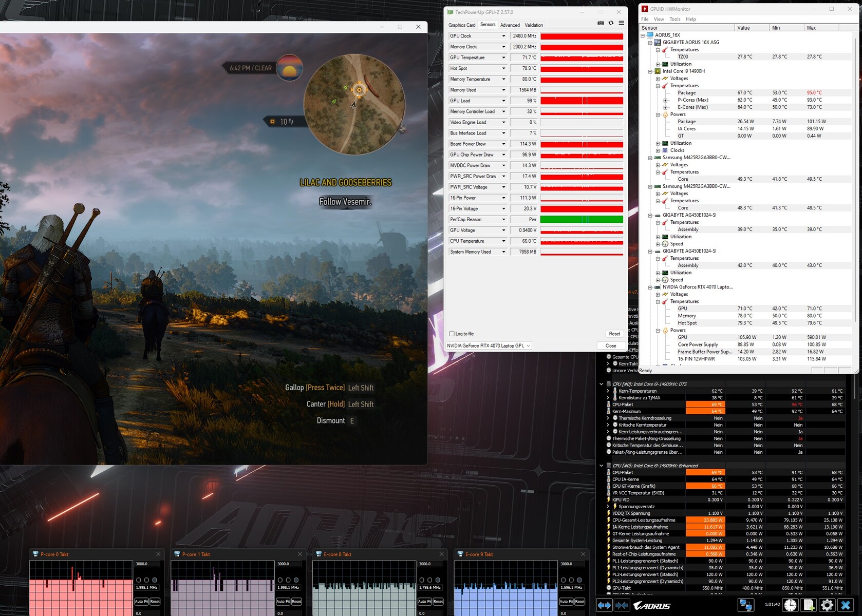The width and height of the screenshot is (862, 616).
Task: Open the GPU Temperature sensor dropdown
Action: 503,57
